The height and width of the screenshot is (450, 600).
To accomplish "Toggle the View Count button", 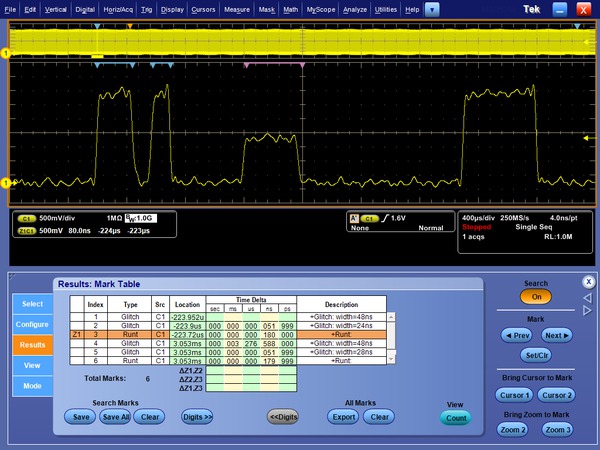I will (x=455, y=418).
